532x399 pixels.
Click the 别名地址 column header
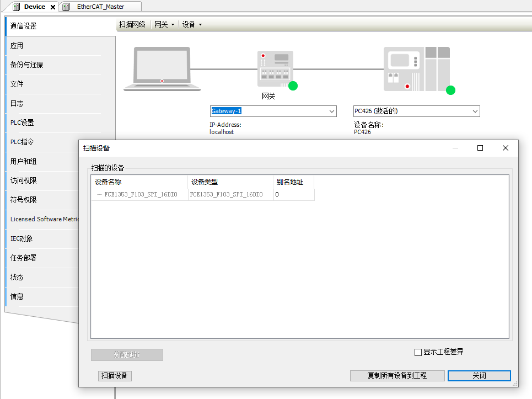coord(294,182)
